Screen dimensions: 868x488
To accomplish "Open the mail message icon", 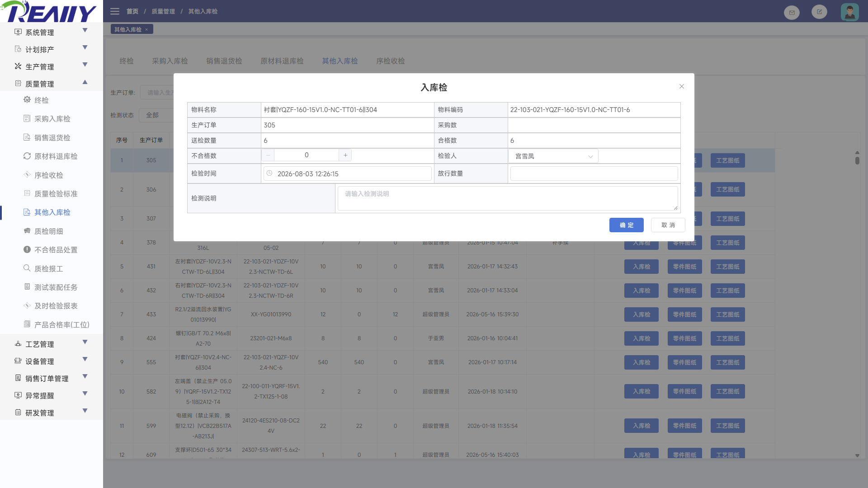I will [x=792, y=13].
